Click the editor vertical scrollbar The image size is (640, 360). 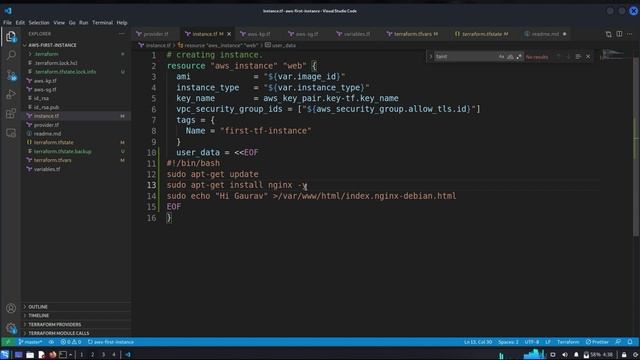(x=636, y=147)
